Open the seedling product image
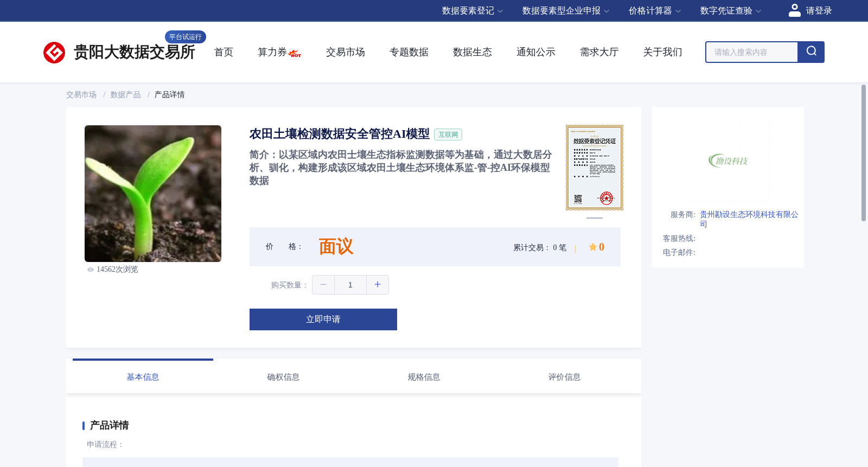This screenshot has width=868, height=467. [x=153, y=194]
